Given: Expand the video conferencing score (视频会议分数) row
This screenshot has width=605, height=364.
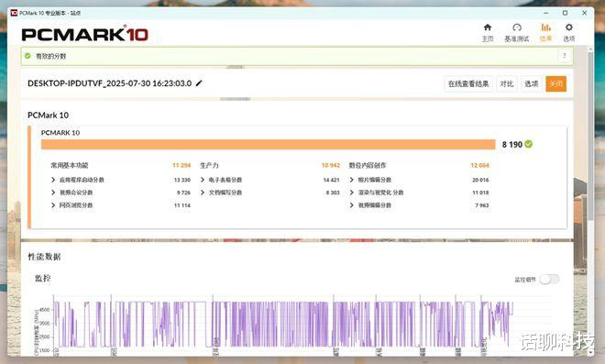Looking at the screenshot, I should click(x=72, y=193).
